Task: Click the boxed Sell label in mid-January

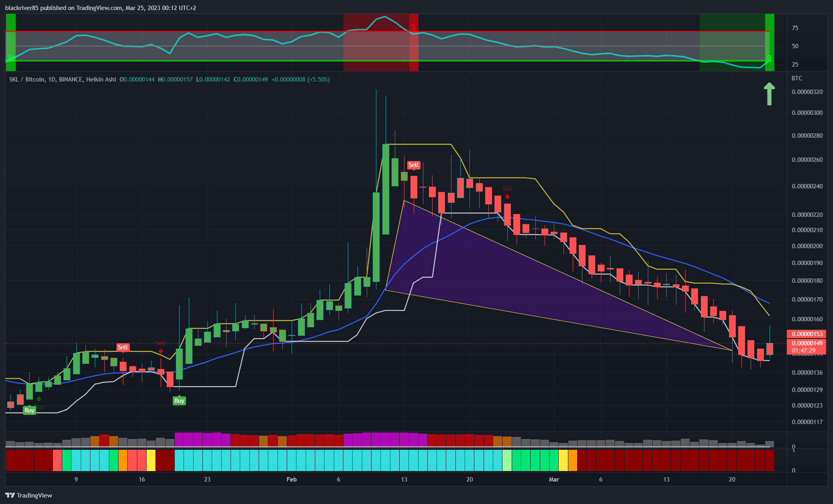Action: click(122, 347)
